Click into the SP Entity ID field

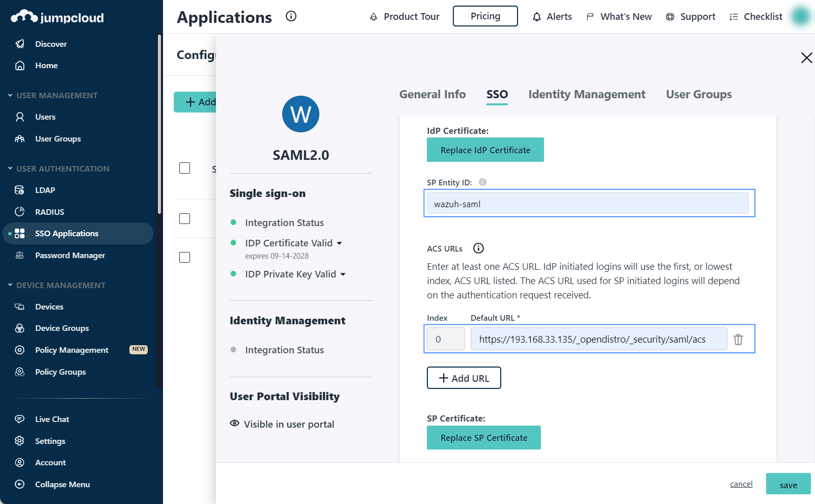588,204
